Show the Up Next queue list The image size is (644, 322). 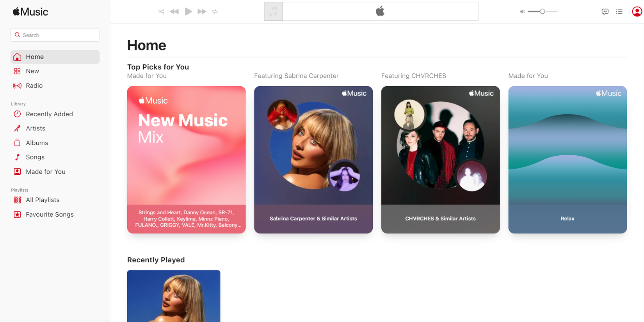[x=619, y=12]
